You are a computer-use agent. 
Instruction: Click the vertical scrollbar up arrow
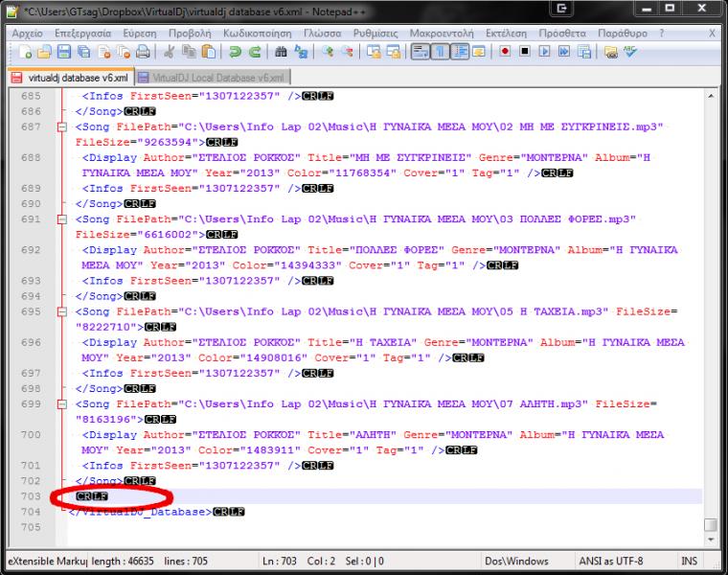pyautogui.click(x=711, y=96)
